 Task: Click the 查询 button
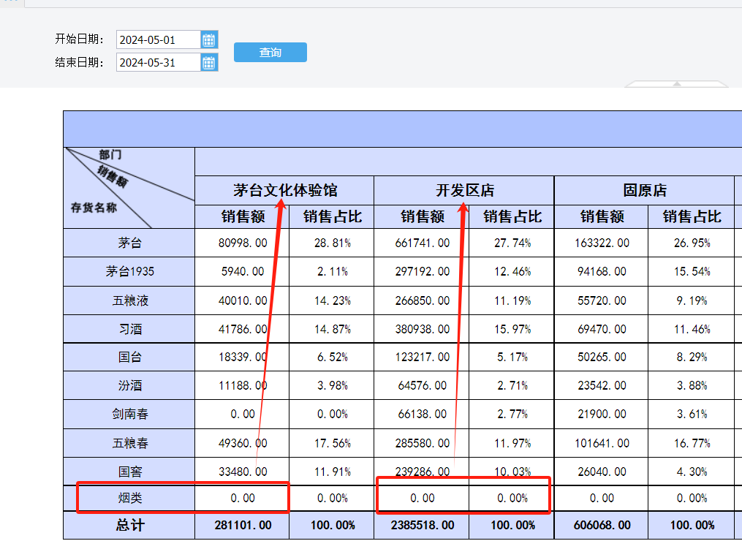270,52
